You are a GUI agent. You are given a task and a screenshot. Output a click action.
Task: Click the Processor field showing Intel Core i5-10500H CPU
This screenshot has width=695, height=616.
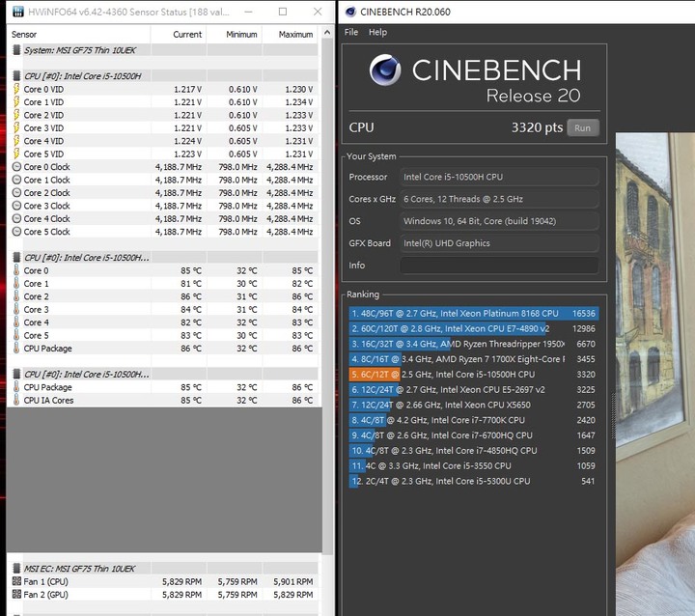[x=500, y=177]
